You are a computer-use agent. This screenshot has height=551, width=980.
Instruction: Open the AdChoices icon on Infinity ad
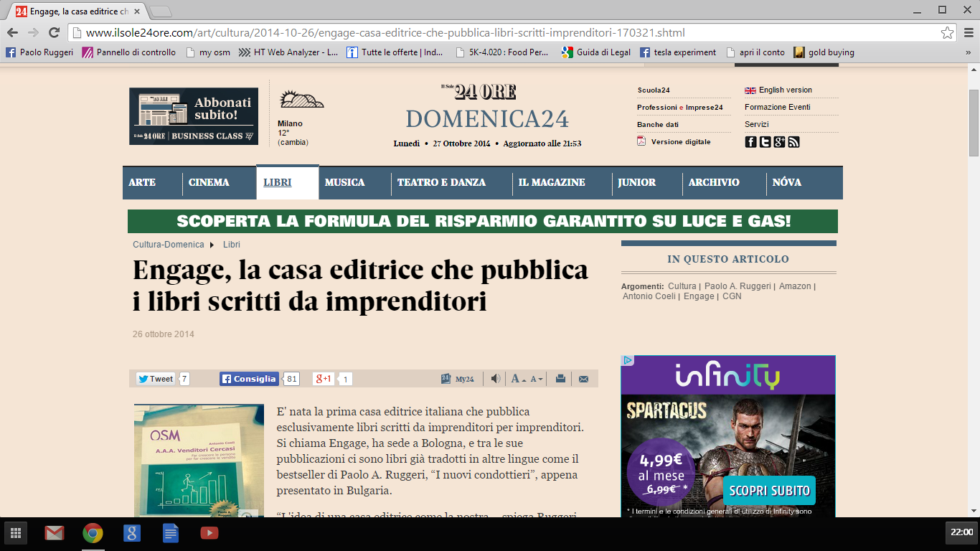click(627, 360)
